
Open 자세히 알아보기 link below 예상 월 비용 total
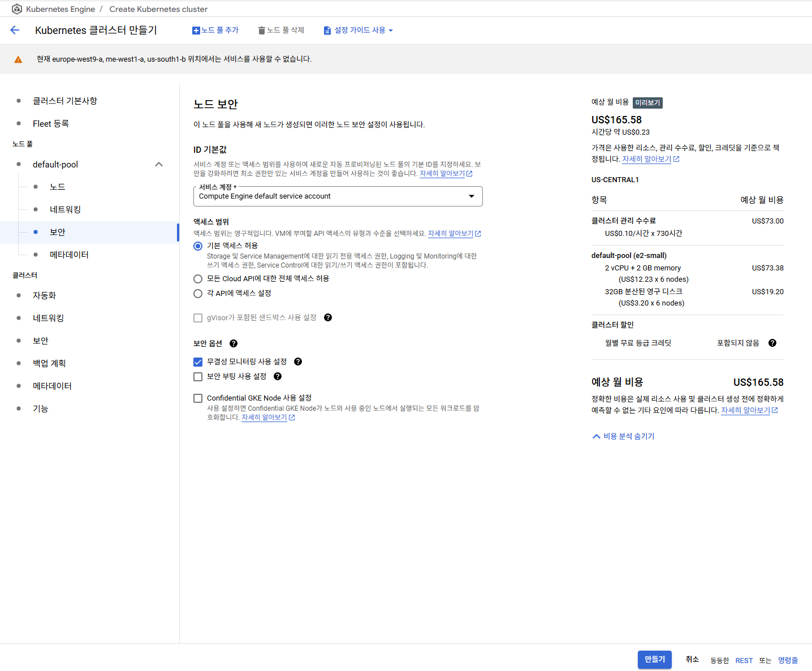(749, 411)
